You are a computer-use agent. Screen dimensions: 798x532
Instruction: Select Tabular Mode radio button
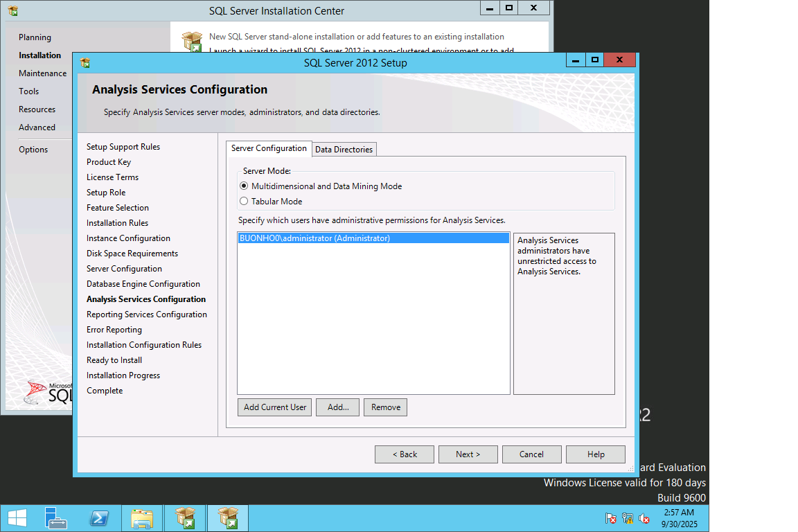pyautogui.click(x=244, y=202)
